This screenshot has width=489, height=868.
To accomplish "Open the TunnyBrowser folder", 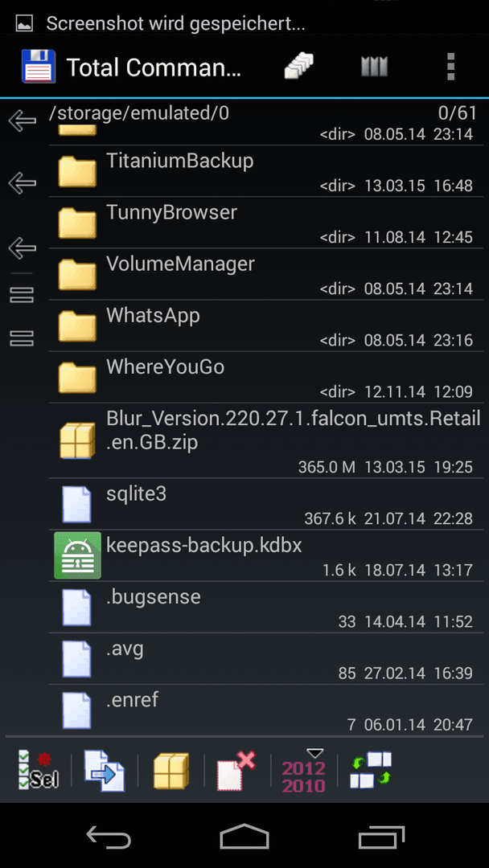I will [266, 223].
